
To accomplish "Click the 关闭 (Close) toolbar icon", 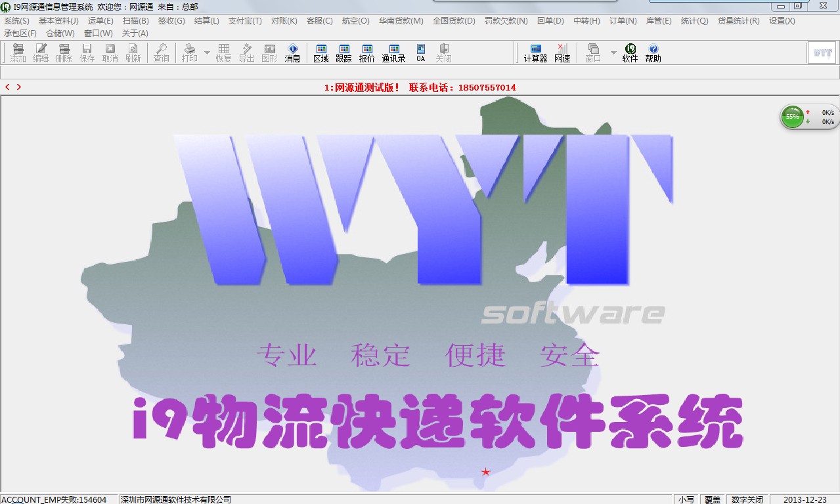I will pos(443,53).
